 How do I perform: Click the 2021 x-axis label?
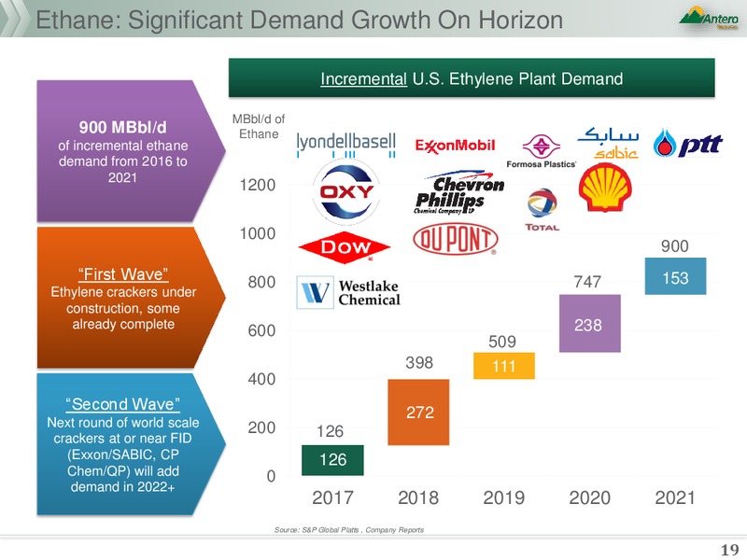675,497
